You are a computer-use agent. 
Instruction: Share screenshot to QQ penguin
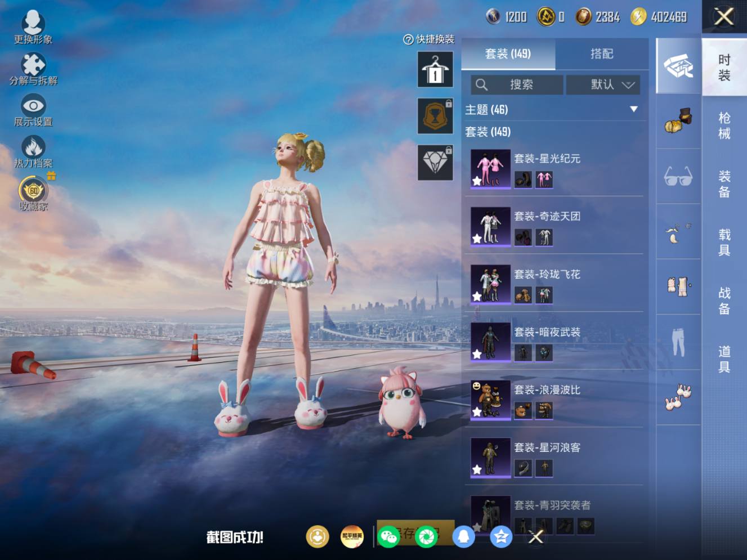tap(463, 537)
